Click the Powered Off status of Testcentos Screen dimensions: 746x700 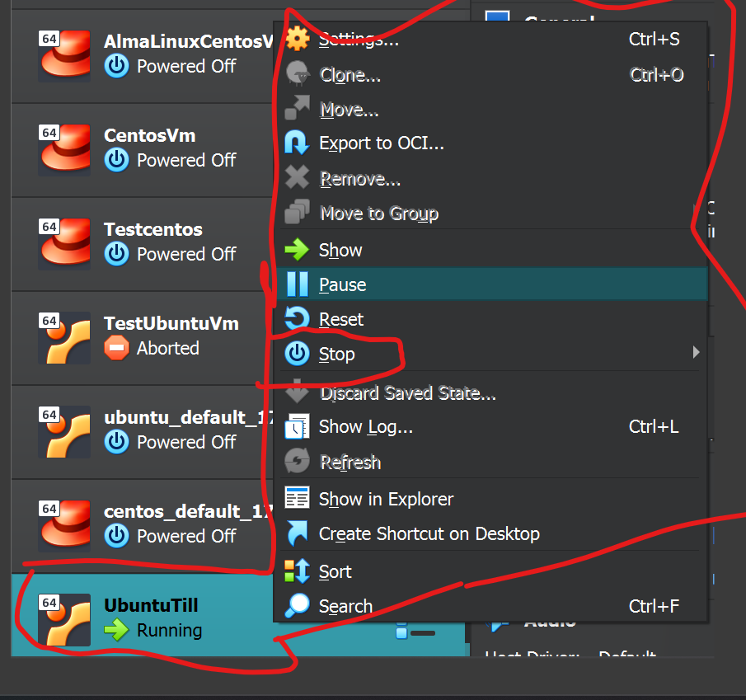coord(186,254)
